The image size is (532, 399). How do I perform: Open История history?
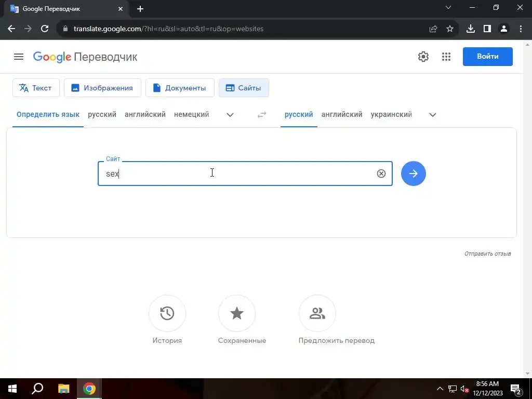click(x=167, y=320)
